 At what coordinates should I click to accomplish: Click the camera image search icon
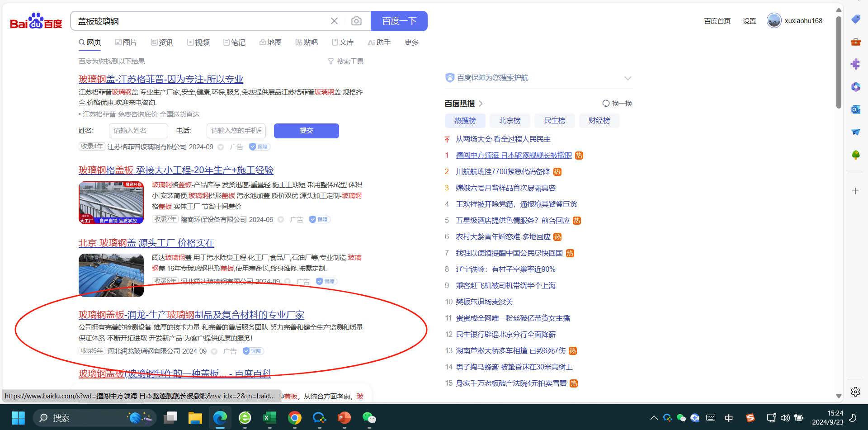point(356,21)
